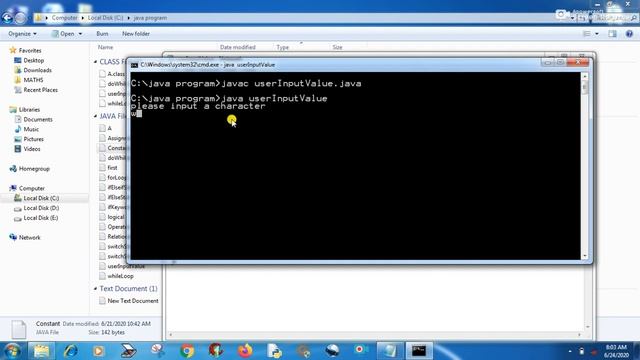This screenshot has width=640, height=360.
Task: Select Local Disk (D:) in sidebar
Action: pos(41,208)
